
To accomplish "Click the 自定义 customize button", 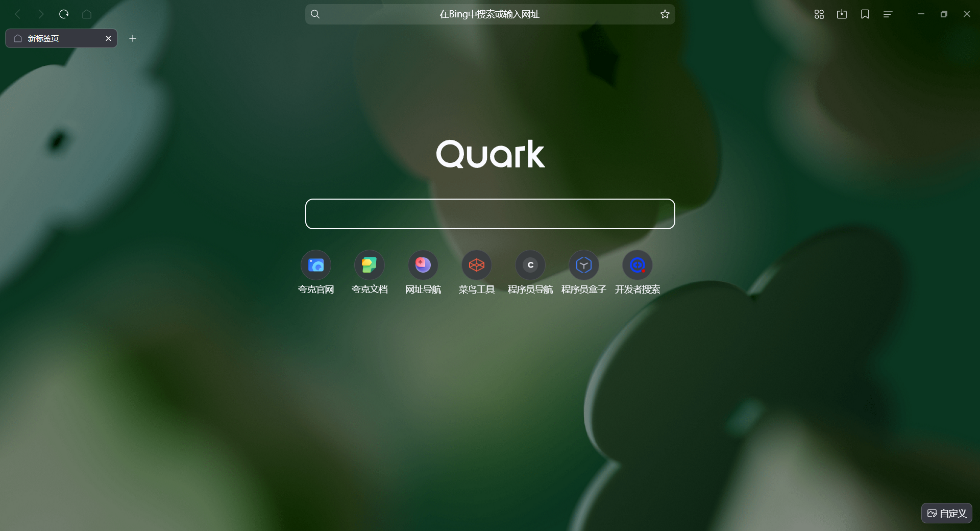I will [x=947, y=513].
